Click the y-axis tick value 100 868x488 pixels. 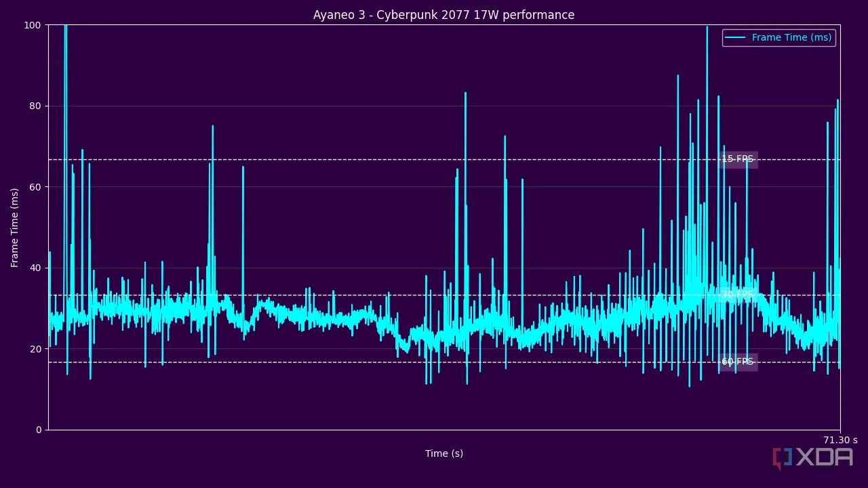tap(33, 25)
